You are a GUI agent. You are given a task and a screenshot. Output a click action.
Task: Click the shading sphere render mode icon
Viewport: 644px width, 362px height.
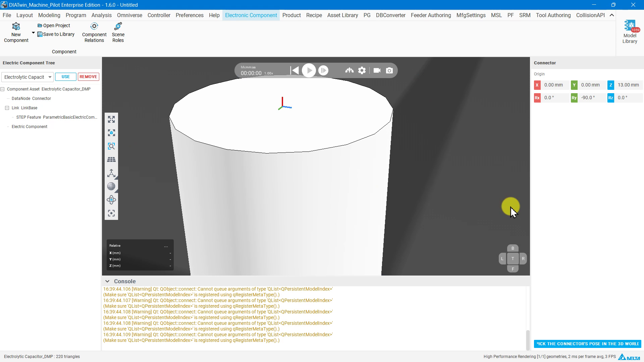111,186
